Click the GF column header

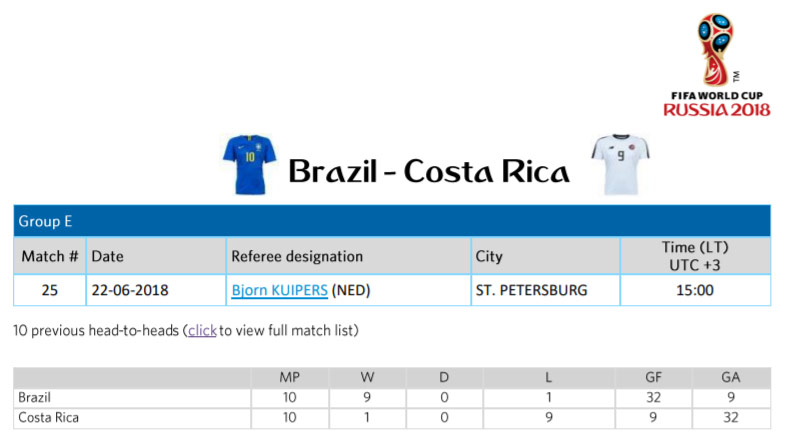[654, 377]
